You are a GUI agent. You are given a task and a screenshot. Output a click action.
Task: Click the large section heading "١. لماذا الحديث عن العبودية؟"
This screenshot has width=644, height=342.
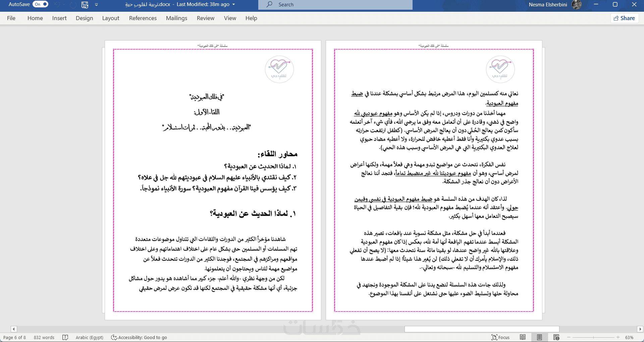[x=253, y=213]
